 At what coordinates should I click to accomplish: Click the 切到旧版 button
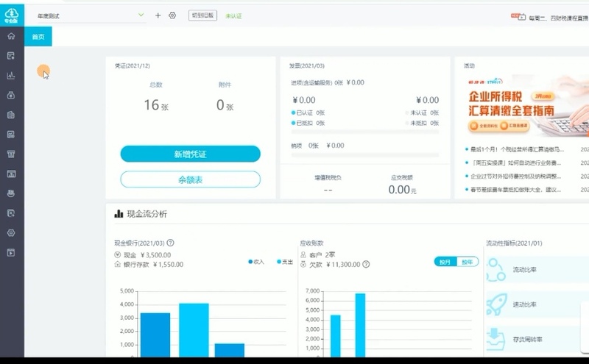tap(202, 15)
